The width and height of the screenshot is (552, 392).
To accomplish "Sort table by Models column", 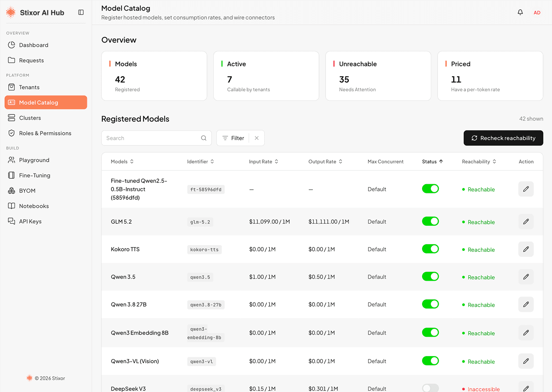I will pos(122,161).
